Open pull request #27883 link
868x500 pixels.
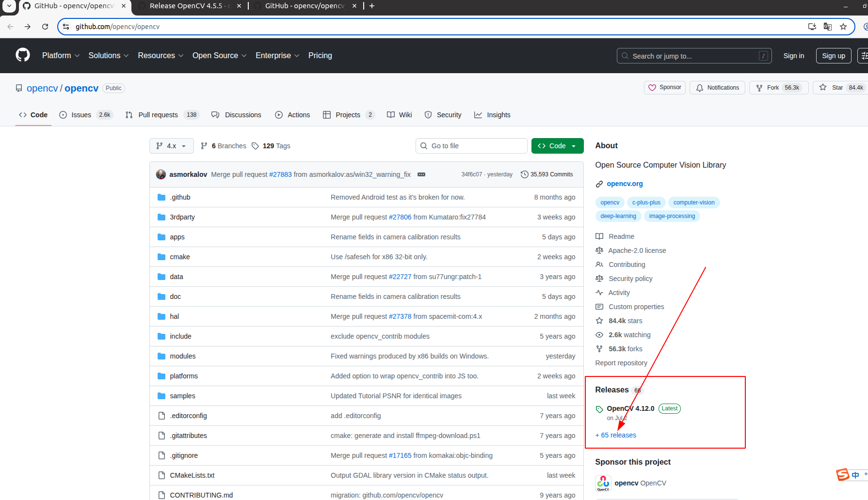(280, 174)
